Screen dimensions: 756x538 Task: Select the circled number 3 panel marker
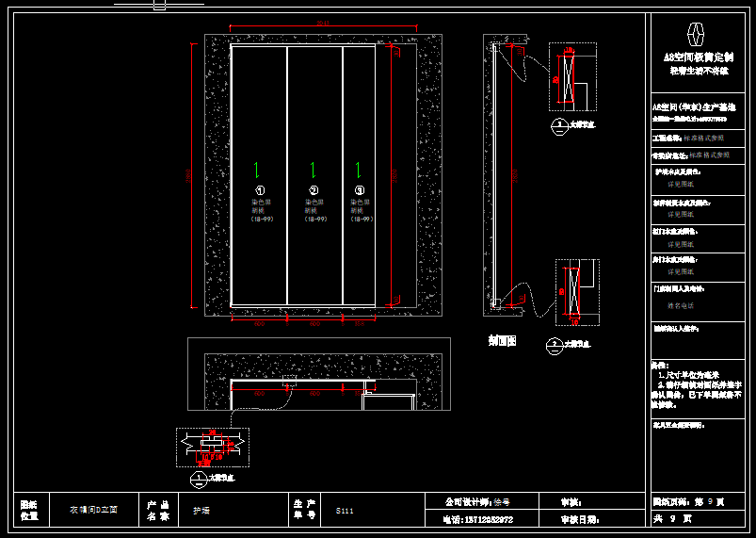pyautogui.click(x=360, y=190)
